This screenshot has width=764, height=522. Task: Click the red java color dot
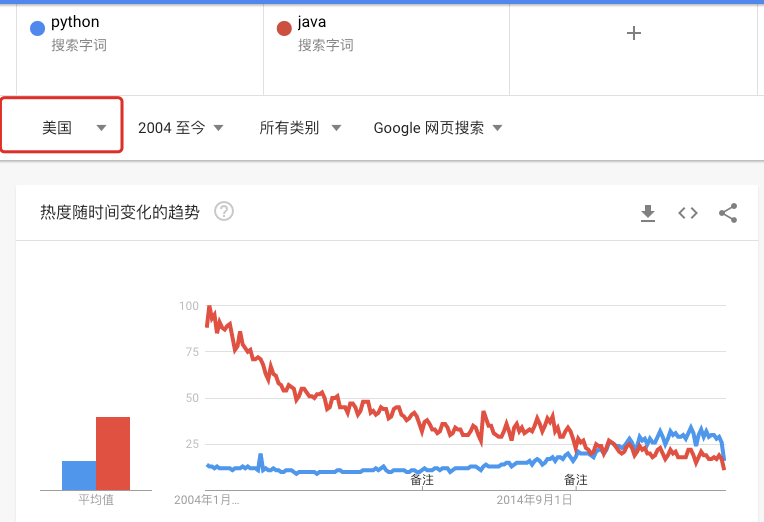pyautogui.click(x=284, y=28)
